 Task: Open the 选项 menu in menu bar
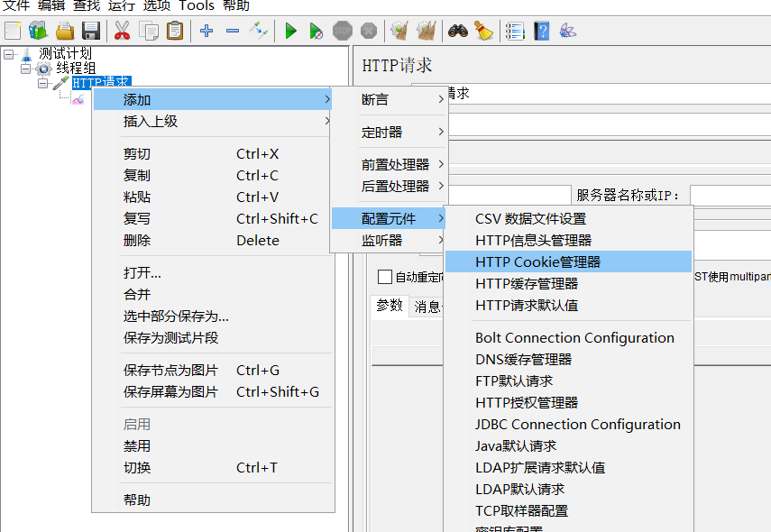coord(156,6)
